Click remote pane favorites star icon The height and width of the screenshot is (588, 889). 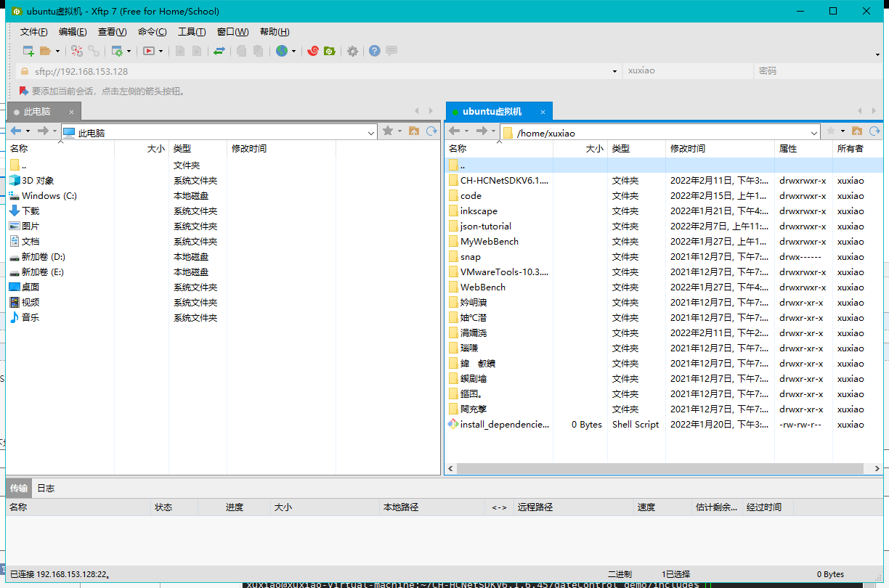click(832, 131)
